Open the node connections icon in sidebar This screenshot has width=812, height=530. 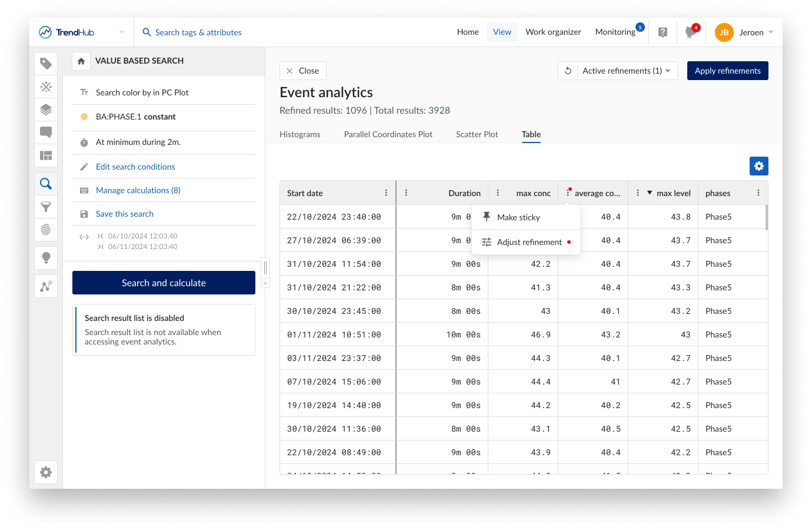tap(46, 286)
